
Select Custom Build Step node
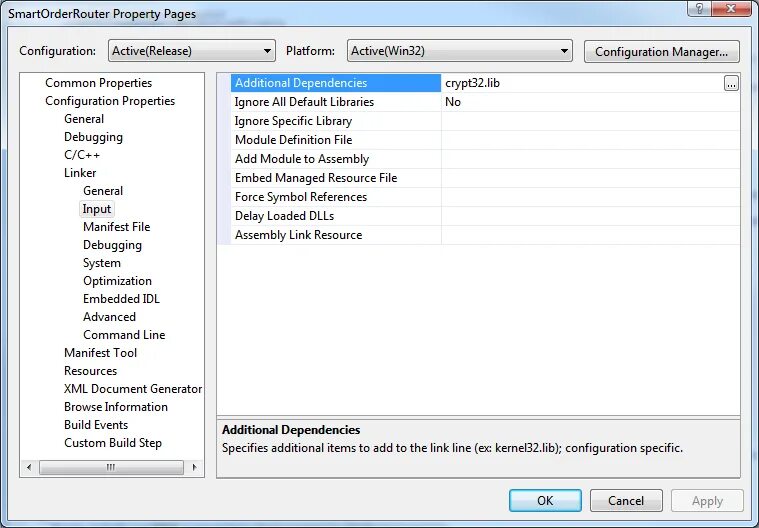(x=113, y=443)
